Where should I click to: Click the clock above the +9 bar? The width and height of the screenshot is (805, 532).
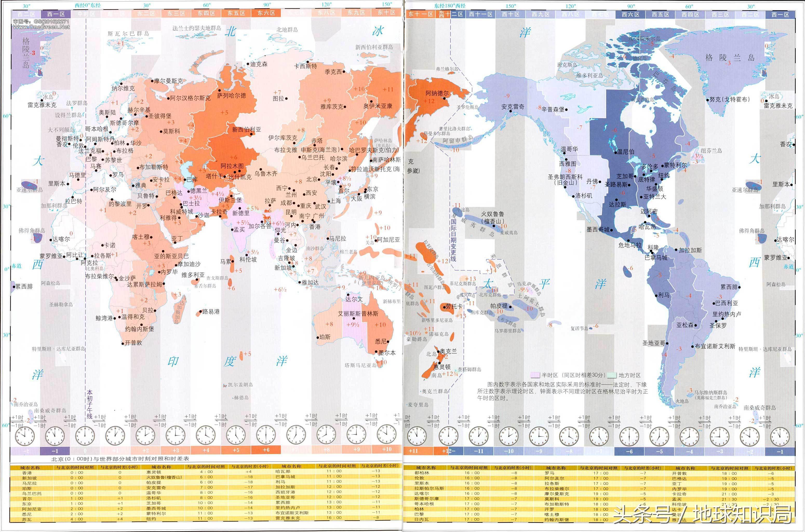click(x=357, y=435)
